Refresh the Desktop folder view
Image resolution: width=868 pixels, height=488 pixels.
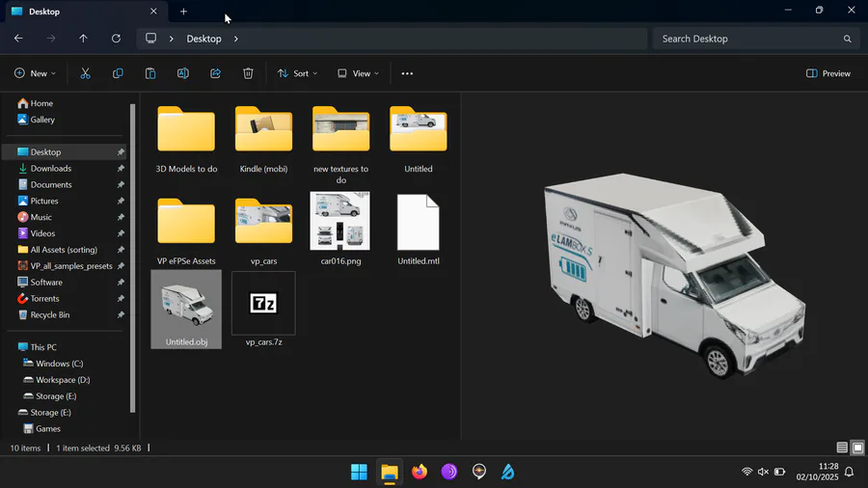click(x=116, y=39)
